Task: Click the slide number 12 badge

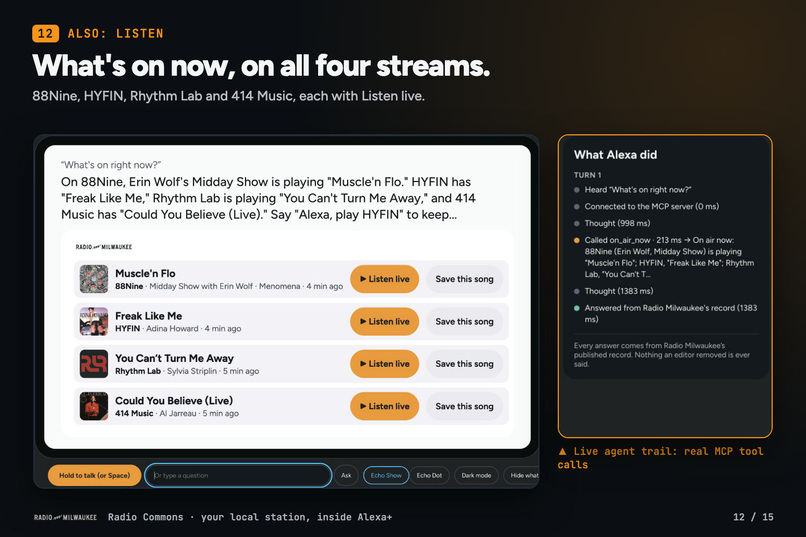Action: (45, 33)
